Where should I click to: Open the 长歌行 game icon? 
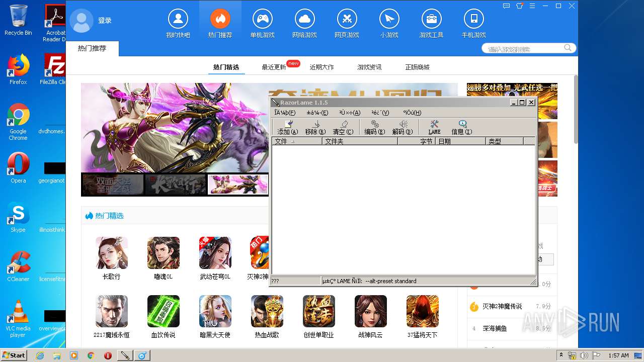(112, 253)
